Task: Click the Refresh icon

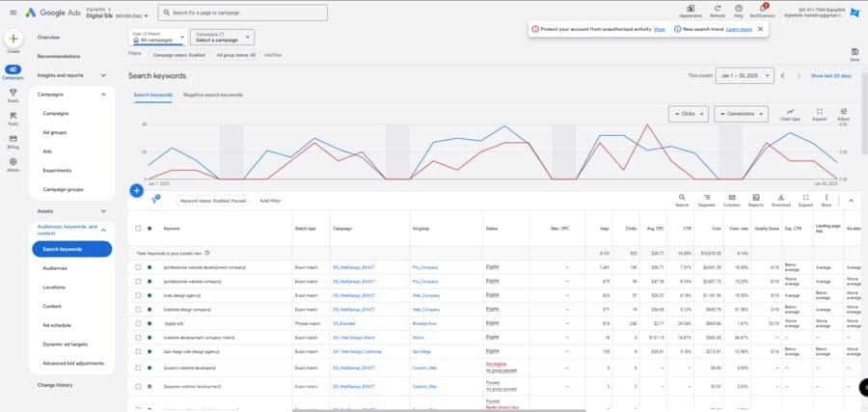Action: [x=718, y=11]
